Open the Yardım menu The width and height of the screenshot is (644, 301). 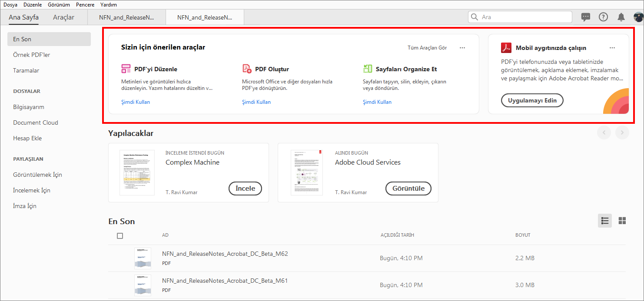click(109, 5)
